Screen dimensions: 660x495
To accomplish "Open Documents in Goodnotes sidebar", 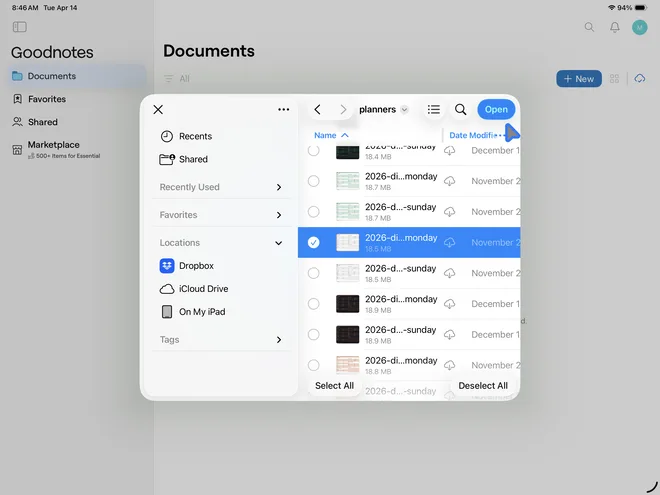I will pos(77,76).
